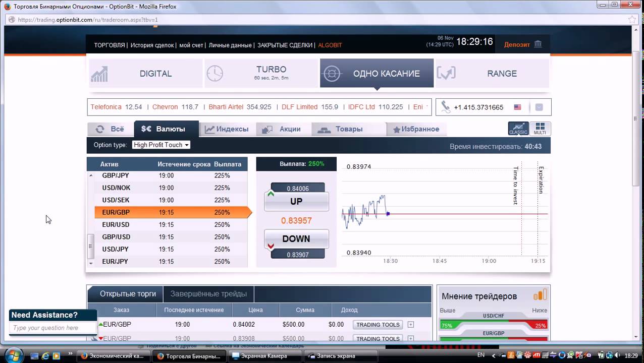The image size is (644, 363).
Task: Open ЗАКРЫТЫЕ СДЕЛКИ page
Action: coord(285,45)
